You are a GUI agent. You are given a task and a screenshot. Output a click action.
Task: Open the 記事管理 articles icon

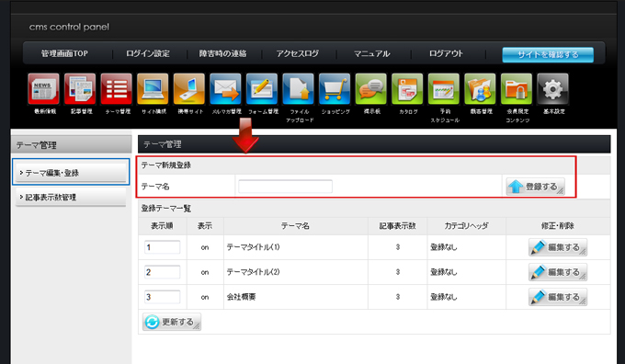point(80,89)
